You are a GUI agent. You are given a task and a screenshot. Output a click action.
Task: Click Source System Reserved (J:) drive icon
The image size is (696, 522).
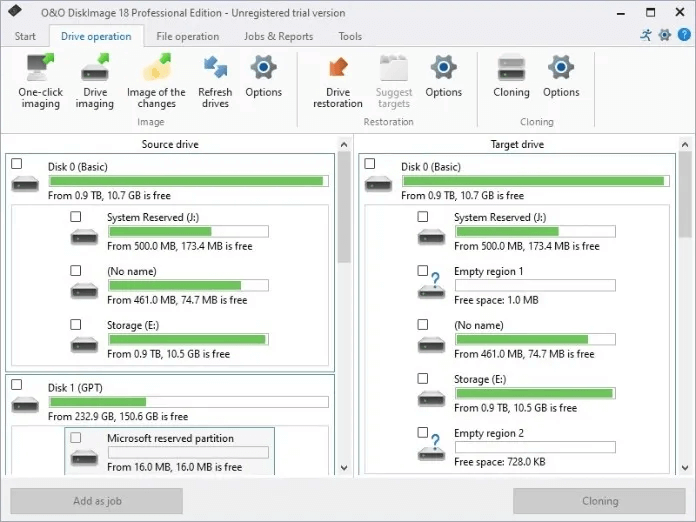(x=84, y=236)
